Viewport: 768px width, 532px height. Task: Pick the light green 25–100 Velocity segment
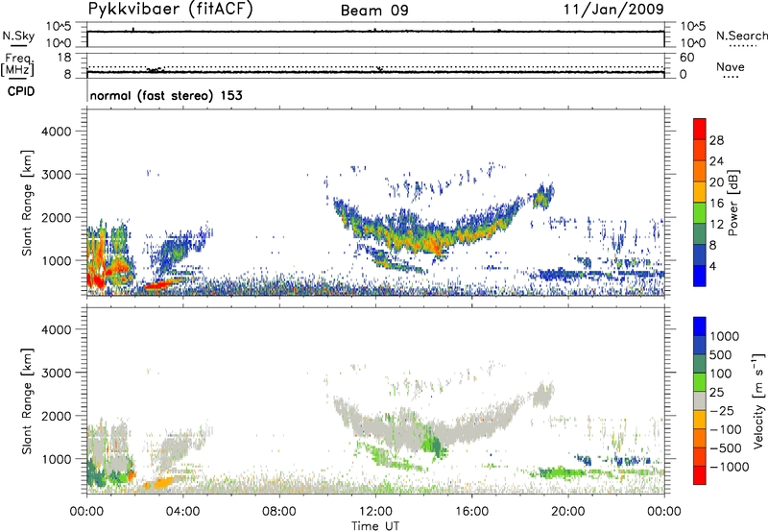point(700,383)
